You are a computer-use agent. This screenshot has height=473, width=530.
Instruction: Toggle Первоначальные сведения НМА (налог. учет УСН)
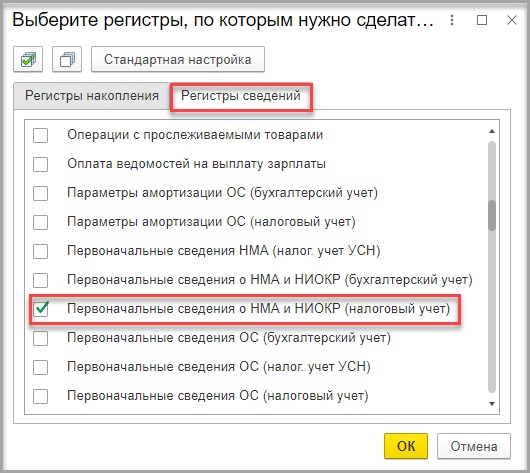pyautogui.click(x=40, y=251)
